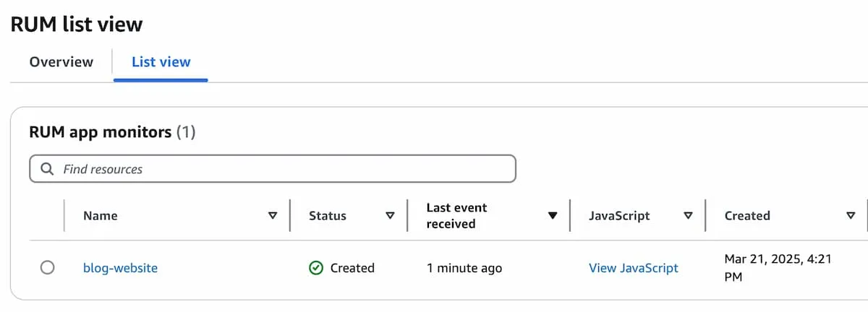This screenshot has height=312, width=868.
Task: Open the View JavaScript link
Action: pos(634,268)
